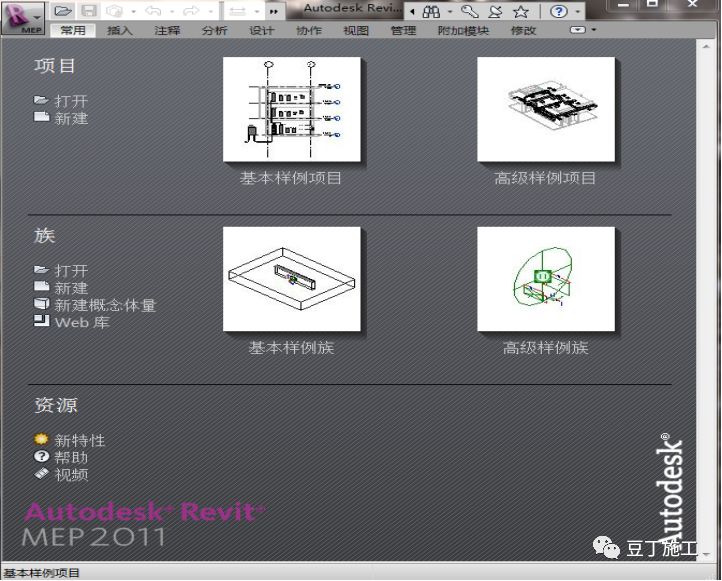Open the ribbon display options dropdown arrow
The image size is (722, 581).
(x=594, y=30)
